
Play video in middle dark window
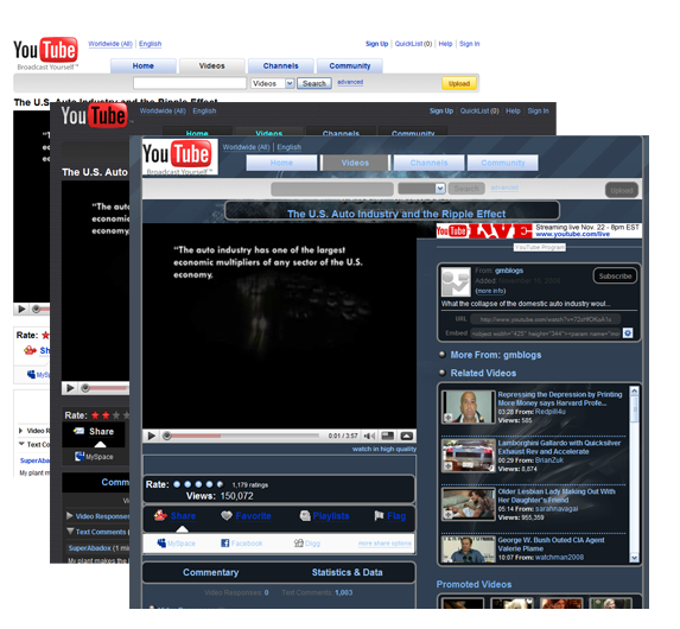(x=70, y=388)
